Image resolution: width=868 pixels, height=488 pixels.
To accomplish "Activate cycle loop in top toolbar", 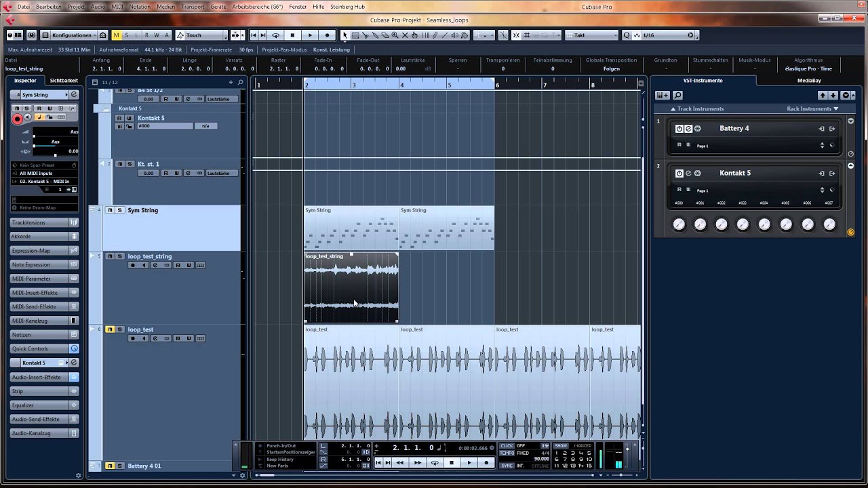I will click(x=275, y=35).
